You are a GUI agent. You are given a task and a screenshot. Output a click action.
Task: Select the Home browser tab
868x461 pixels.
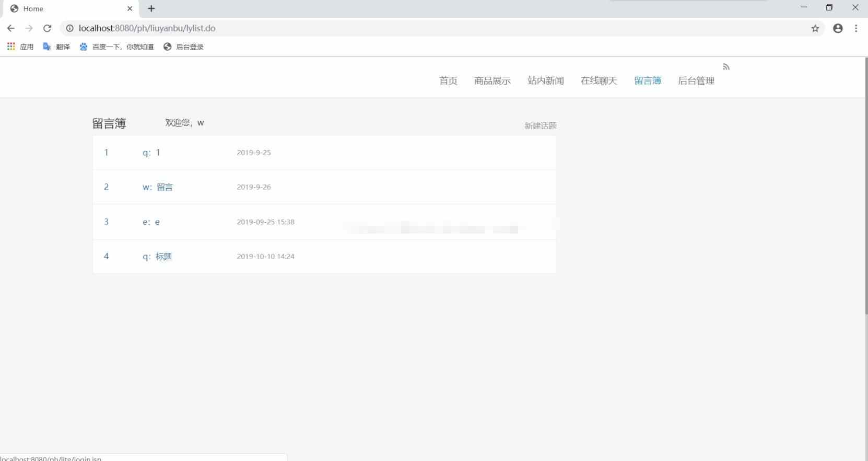click(x=72, y=8)
